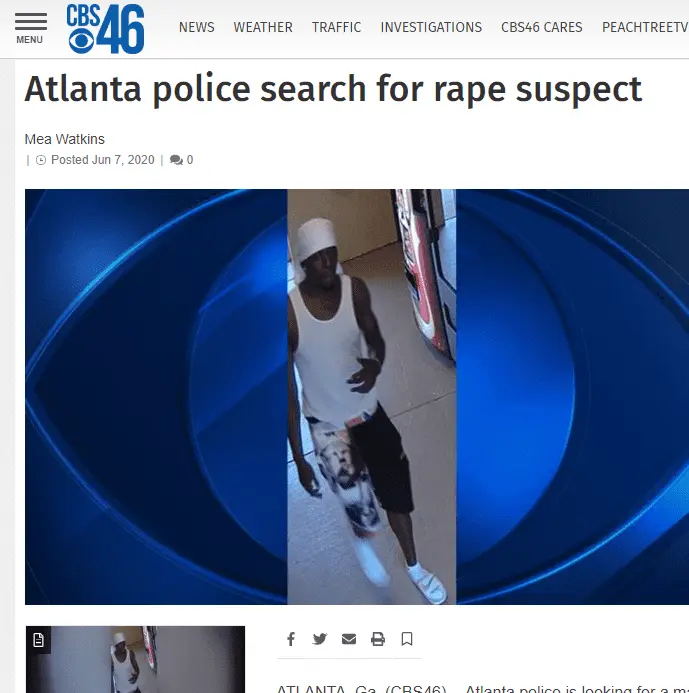Visit the CBS46 CARES page

click(x=541, y=27)
